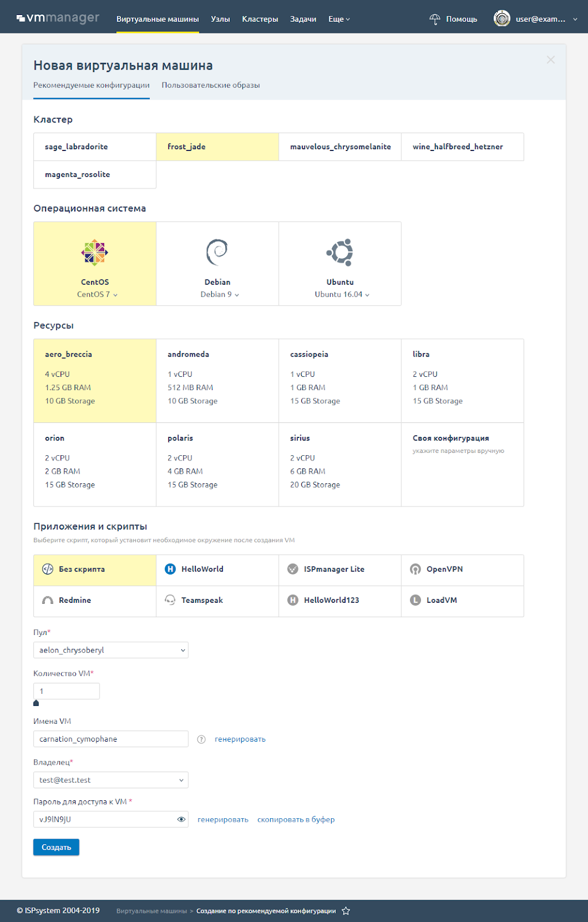Select cluster magenta_rosolite
This screenshot has height=922, width=588.
(x=95, y=175)
